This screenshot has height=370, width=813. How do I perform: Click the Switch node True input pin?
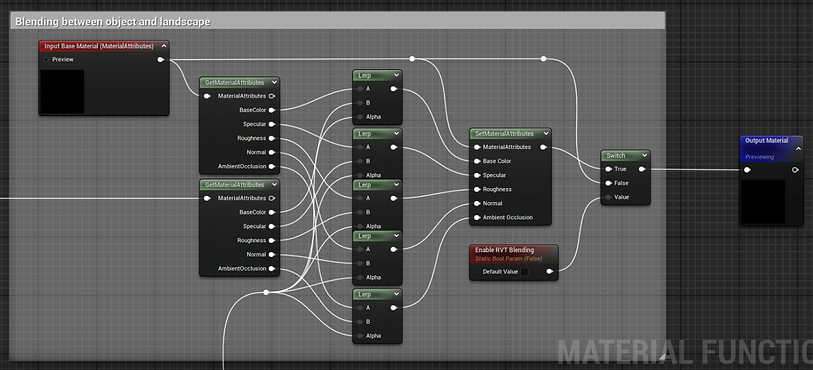tap(608, 169)
